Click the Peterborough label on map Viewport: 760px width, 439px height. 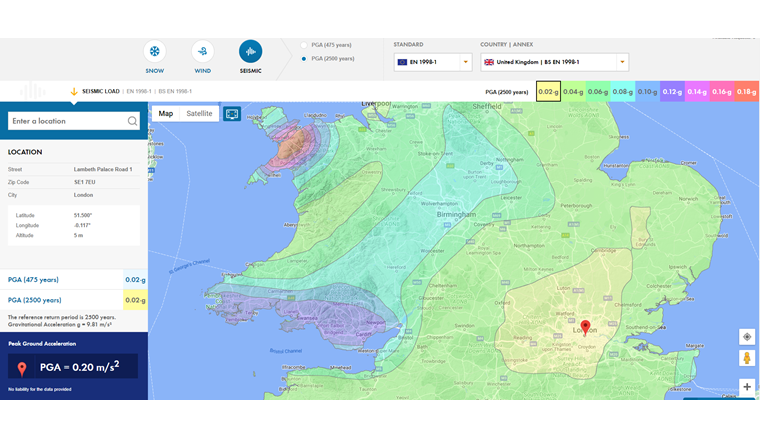pyautogui.click(x=576, y=205)
